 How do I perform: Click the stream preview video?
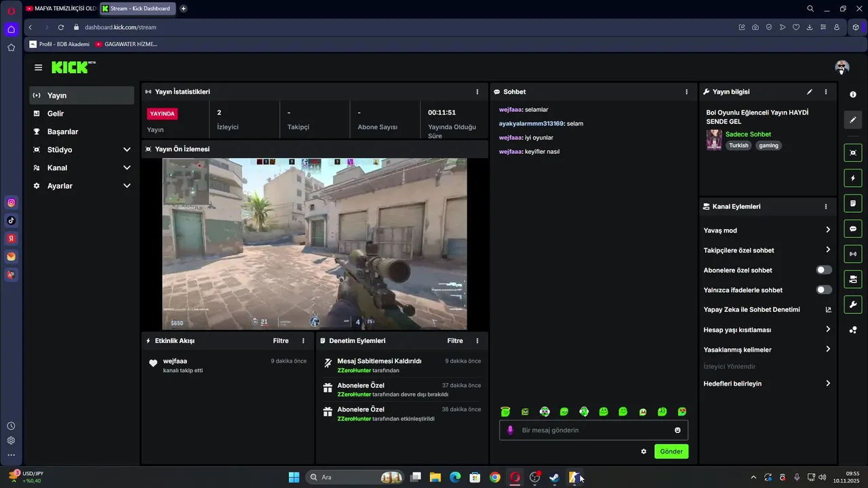[x=315, y=244]
